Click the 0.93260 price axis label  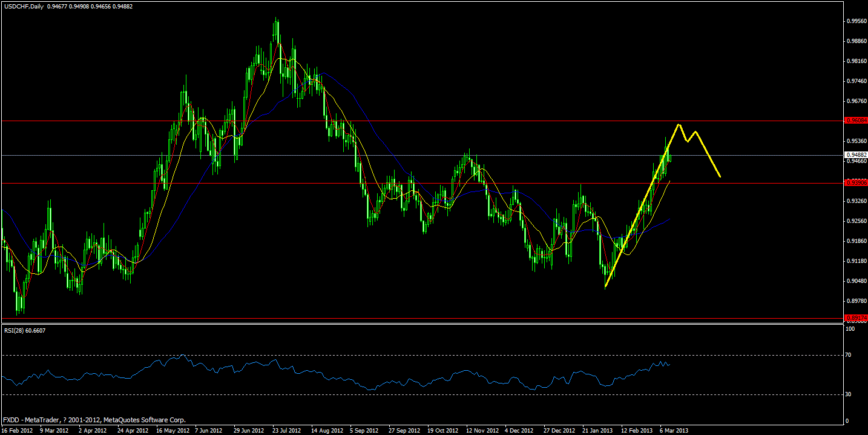click(x=856, y=201)
